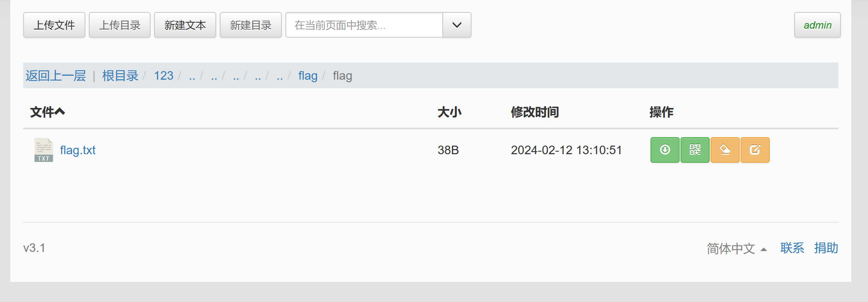Focus the search current page field

pos(364,25)
